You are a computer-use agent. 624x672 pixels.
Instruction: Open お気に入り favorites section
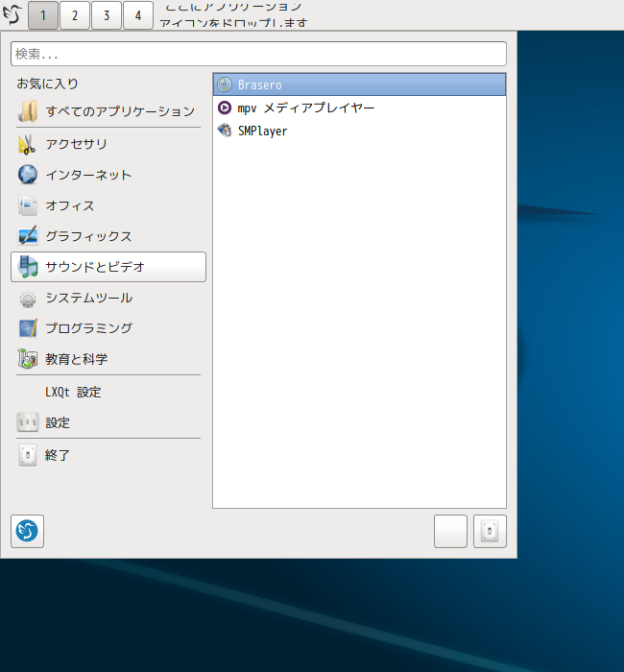[47, 84]
